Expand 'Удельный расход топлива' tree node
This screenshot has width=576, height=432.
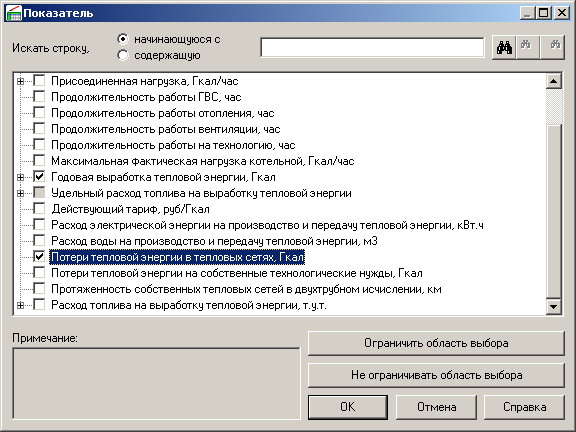pyautogui.click(x=21, y=193)
